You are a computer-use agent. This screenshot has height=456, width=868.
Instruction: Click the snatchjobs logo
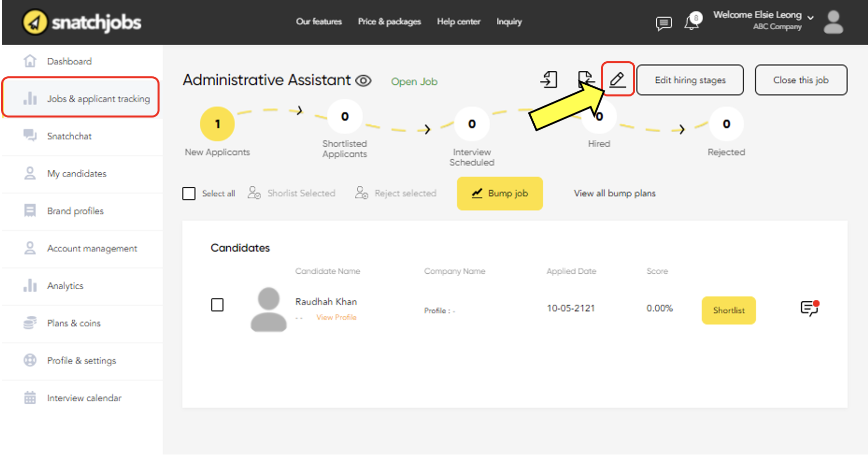[x=82, y=23]
